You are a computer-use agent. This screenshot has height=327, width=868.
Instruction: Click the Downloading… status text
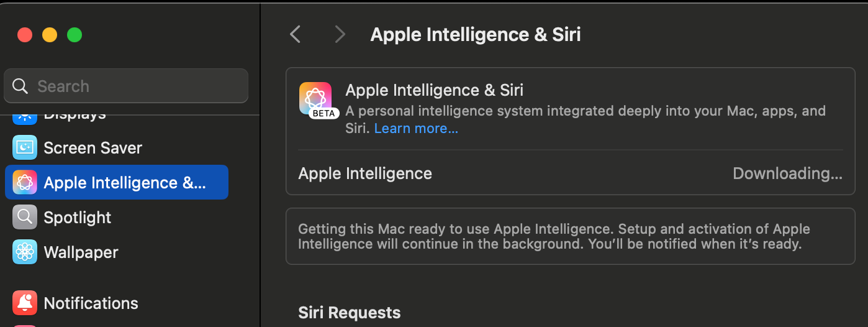(787, 173)
